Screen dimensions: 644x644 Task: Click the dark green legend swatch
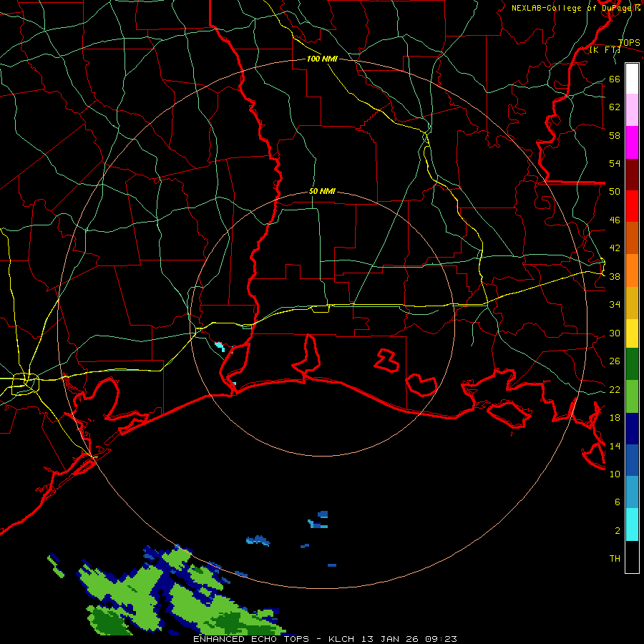coord(632,364)
